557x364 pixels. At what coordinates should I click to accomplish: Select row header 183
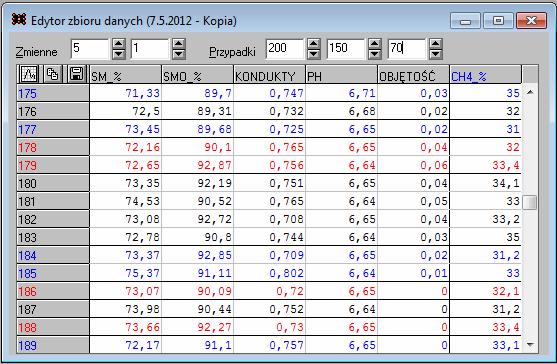pyautogui.click(x=53, y=237)
